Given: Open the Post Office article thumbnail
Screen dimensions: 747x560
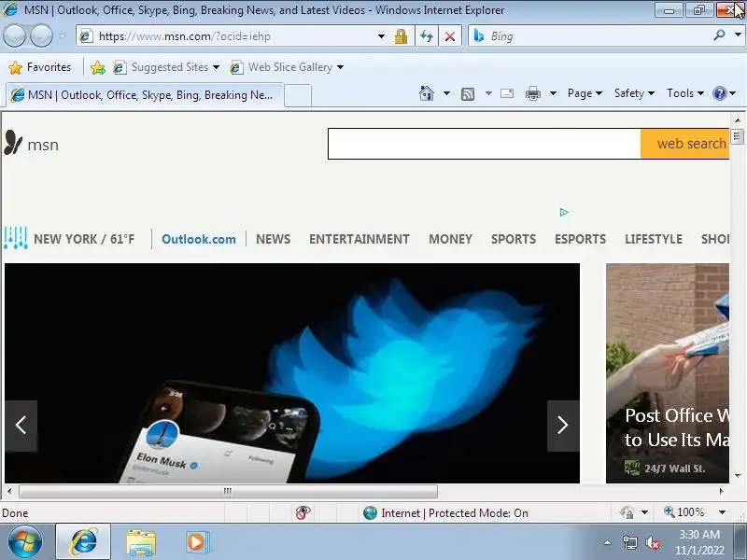Looking at the screenshot, I should 668,373.
